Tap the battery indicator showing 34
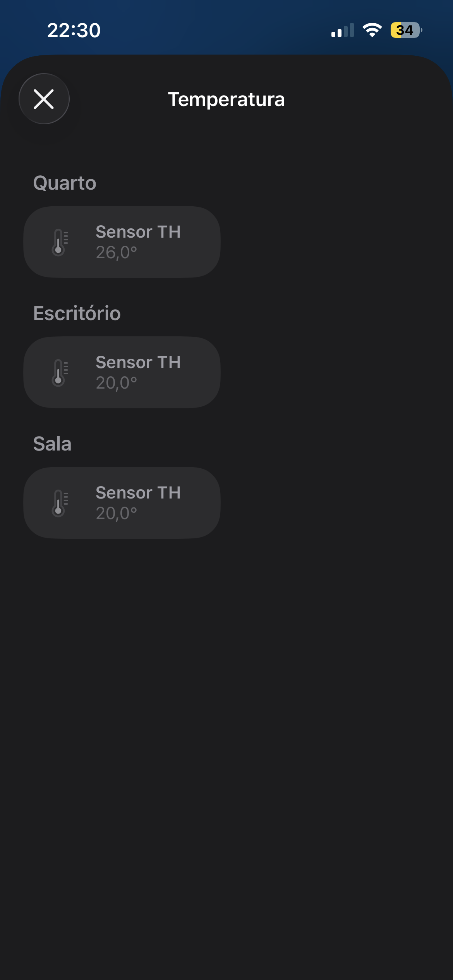 pos(405,30)
